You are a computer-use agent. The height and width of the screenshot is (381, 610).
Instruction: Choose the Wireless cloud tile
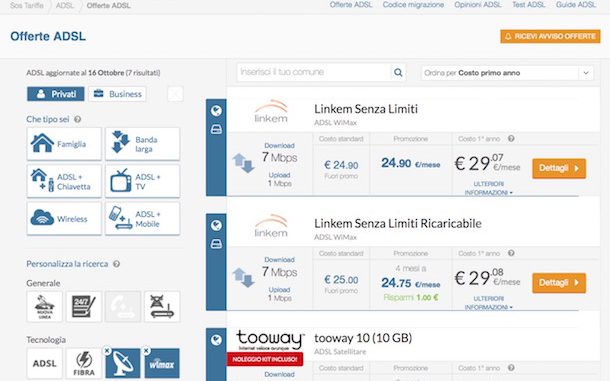(64, 218)
